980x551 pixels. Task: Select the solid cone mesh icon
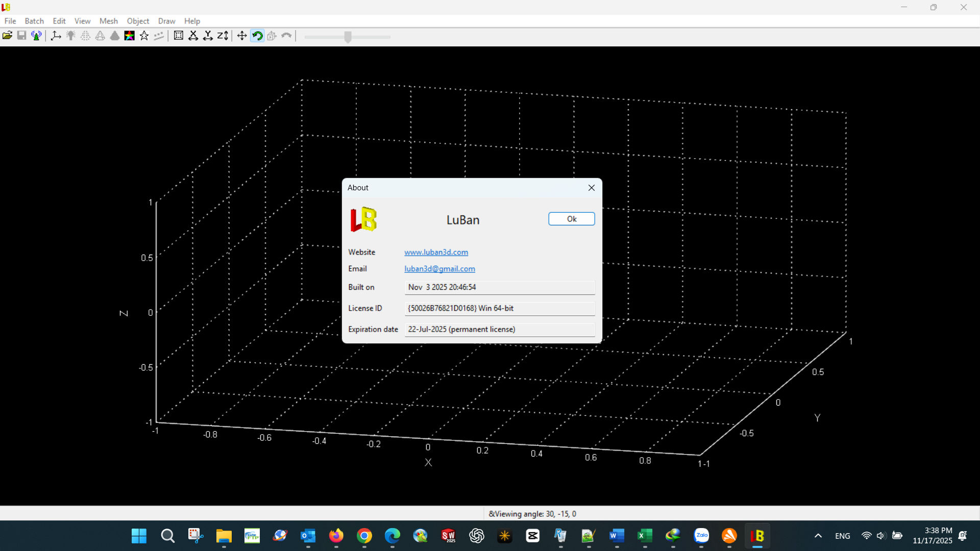114,36
